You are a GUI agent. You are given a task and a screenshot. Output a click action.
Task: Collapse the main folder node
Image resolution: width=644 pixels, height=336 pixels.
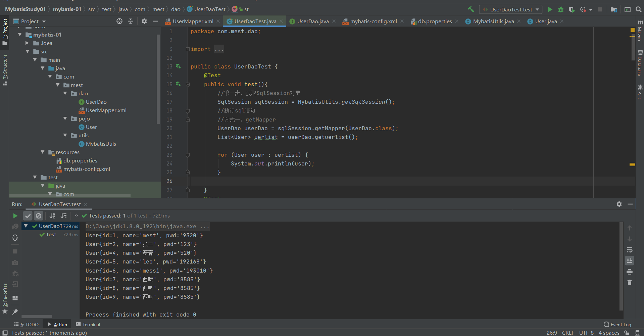35,60
